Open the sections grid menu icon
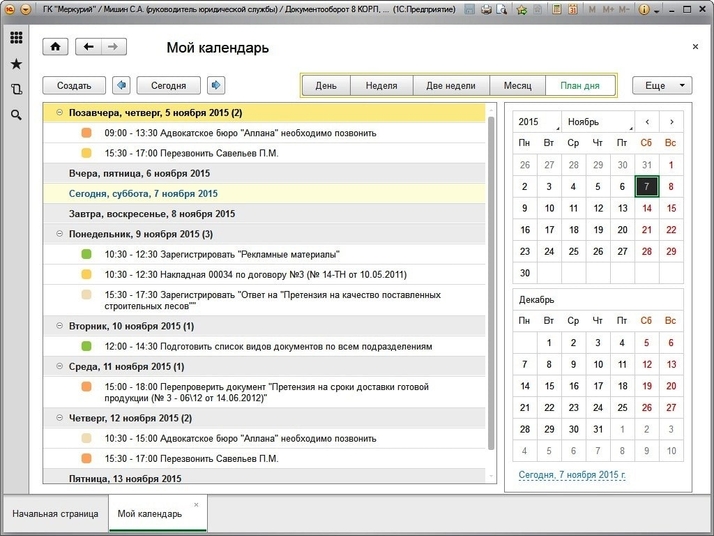The height and width of the screenshot is (536, 714). 16,38
